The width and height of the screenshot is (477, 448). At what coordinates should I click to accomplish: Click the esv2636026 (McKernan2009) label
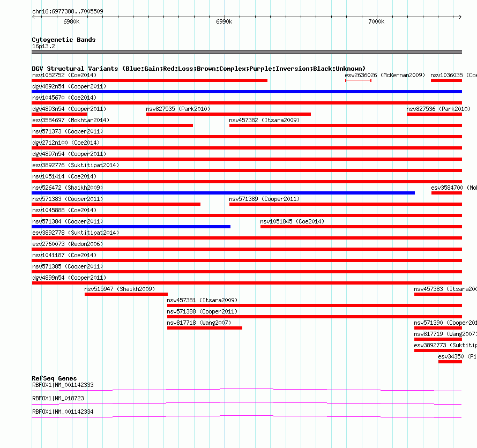pos(385,75)
